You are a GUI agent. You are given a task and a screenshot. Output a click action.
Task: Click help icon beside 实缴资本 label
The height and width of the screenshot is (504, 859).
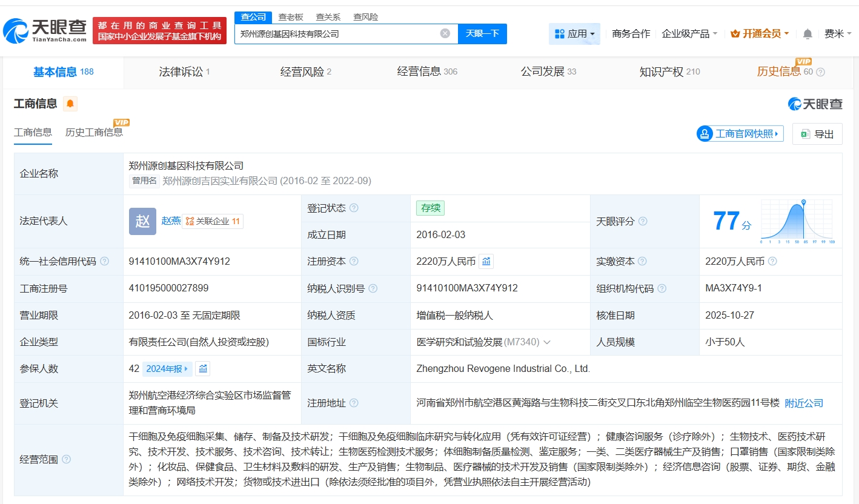click(643, 262)
